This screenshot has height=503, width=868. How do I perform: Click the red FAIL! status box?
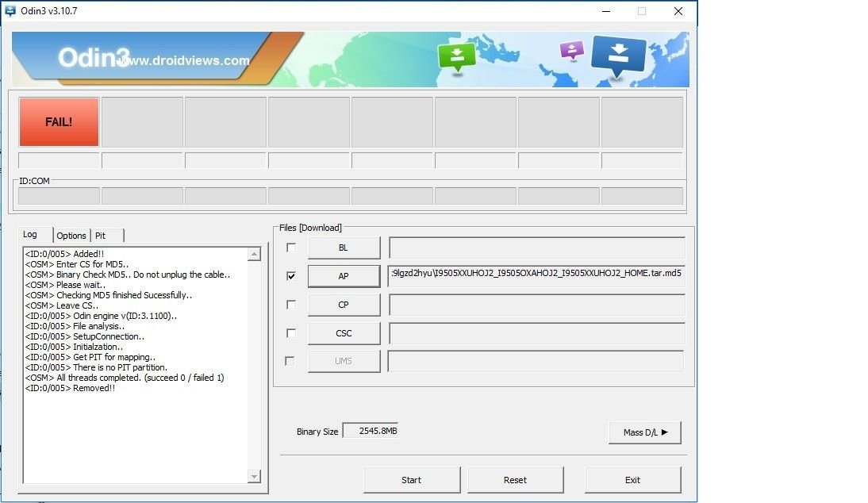[59, 121]
